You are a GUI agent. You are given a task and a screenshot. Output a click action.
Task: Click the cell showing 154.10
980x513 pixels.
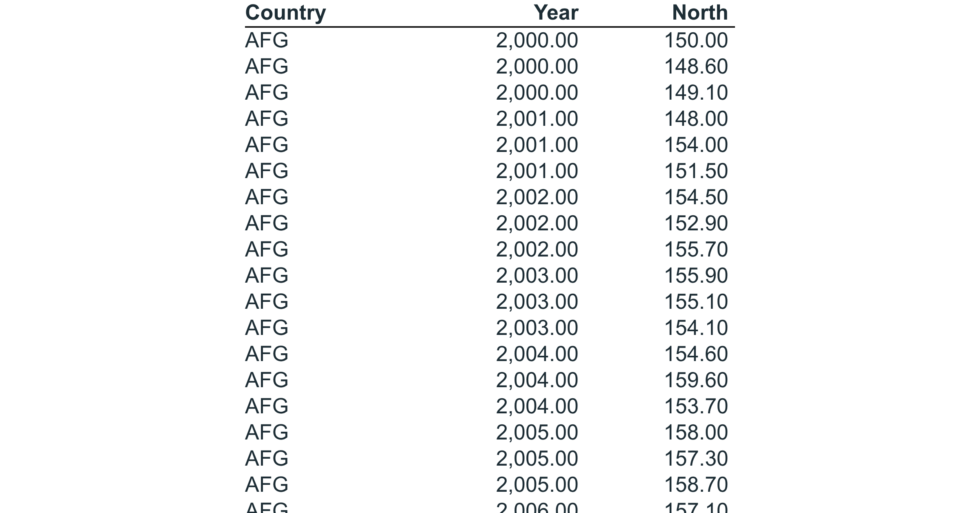(696, 328)
